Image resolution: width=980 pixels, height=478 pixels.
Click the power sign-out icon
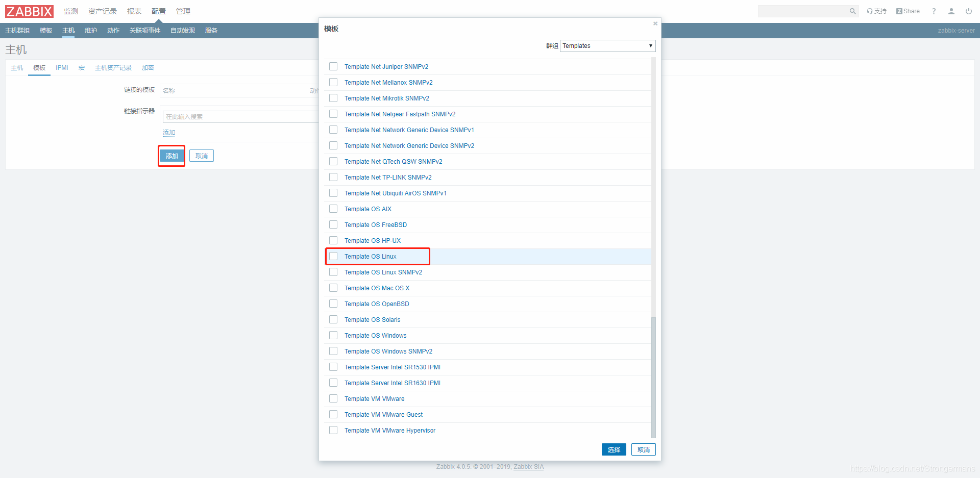[969, 11]
